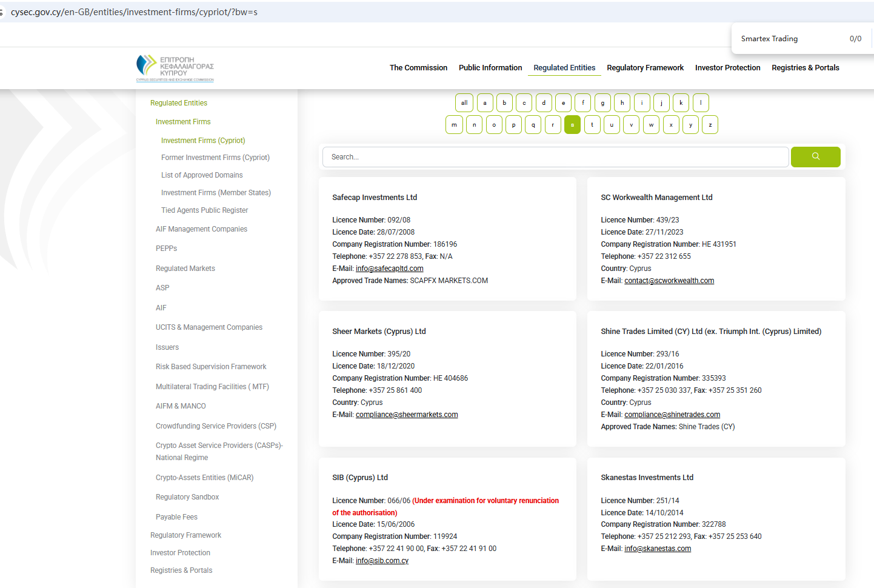Filter entities by letter 'a'

(485, 103)
